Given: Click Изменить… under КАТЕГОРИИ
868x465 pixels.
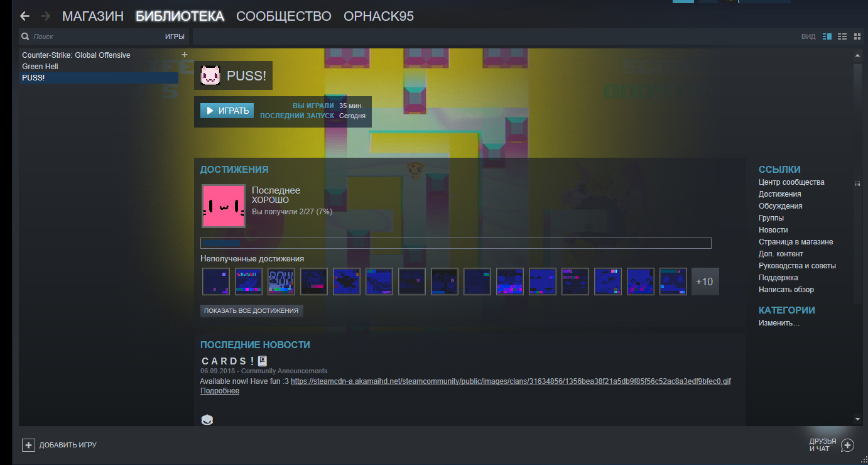Looking at the screenshot, I should (779, 323).
